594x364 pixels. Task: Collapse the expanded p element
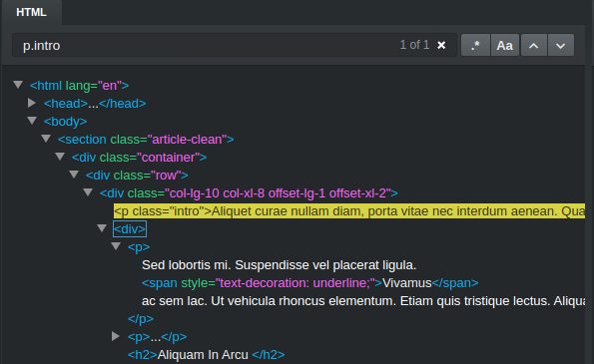click(x=116, y=246)
